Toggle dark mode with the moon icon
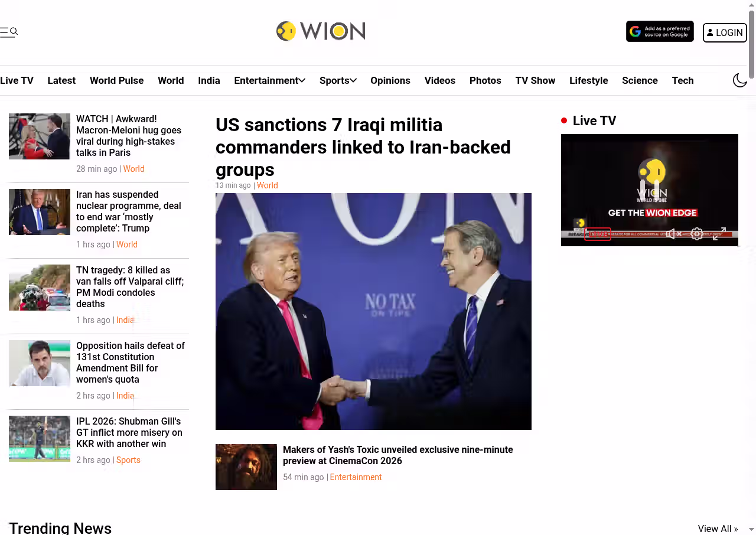 click(x=740, y=80)
